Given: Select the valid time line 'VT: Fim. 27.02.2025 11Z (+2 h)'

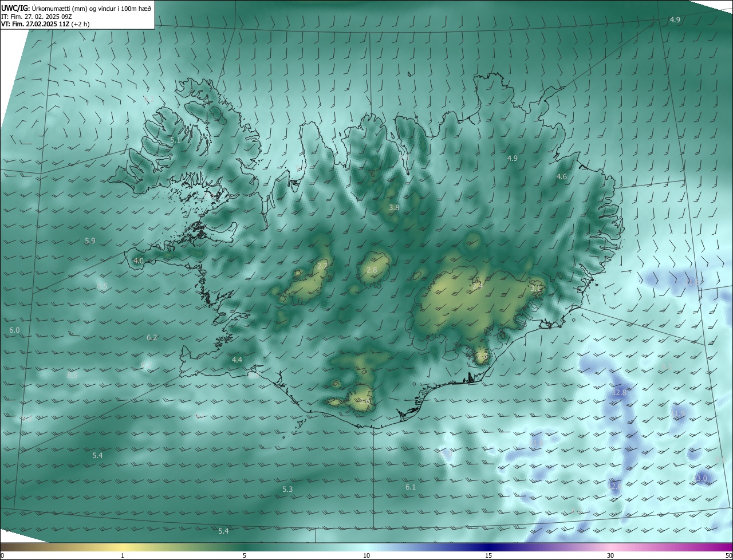Looking at the screenshot, I should coord(45,24).
